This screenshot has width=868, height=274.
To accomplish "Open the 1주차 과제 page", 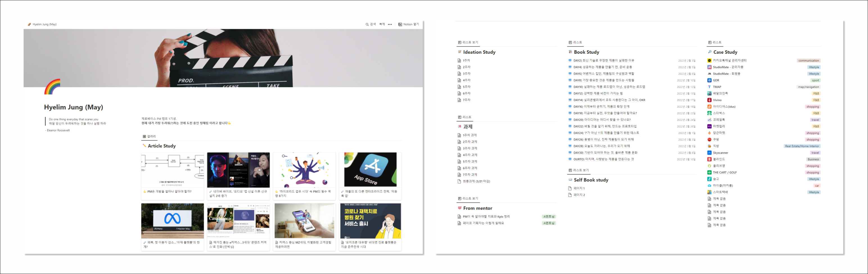I will tap(470, 135).
